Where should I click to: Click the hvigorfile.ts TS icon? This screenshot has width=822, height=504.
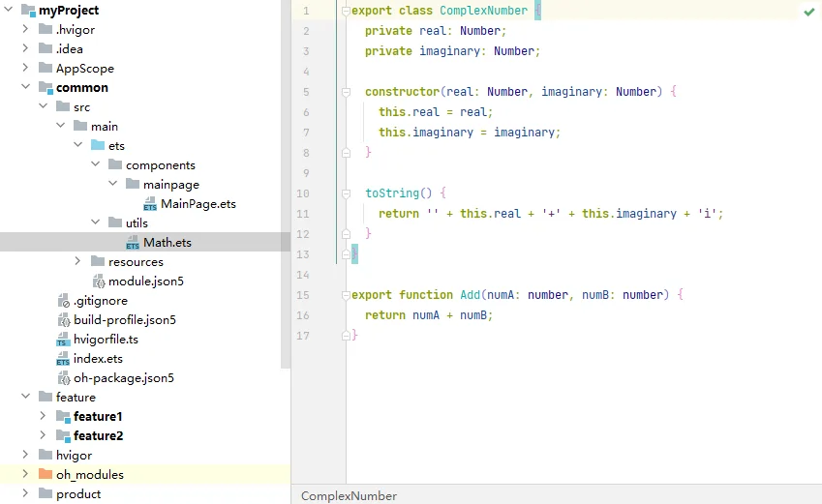click(x=63, y=340)
